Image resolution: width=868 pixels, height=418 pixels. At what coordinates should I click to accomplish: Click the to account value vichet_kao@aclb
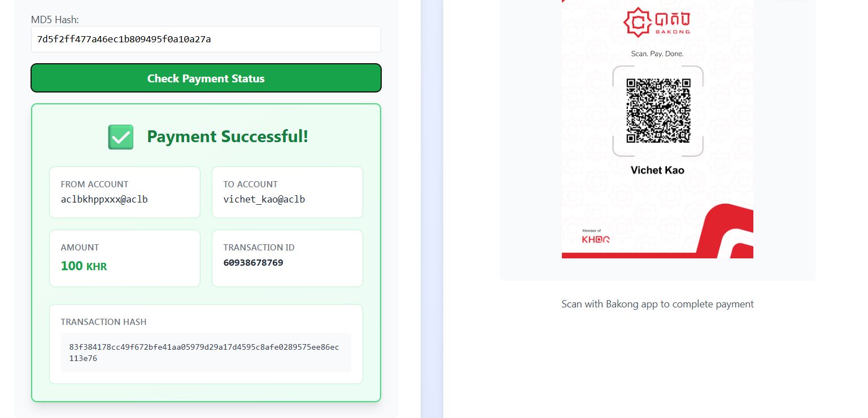click(x=264, y=199)
